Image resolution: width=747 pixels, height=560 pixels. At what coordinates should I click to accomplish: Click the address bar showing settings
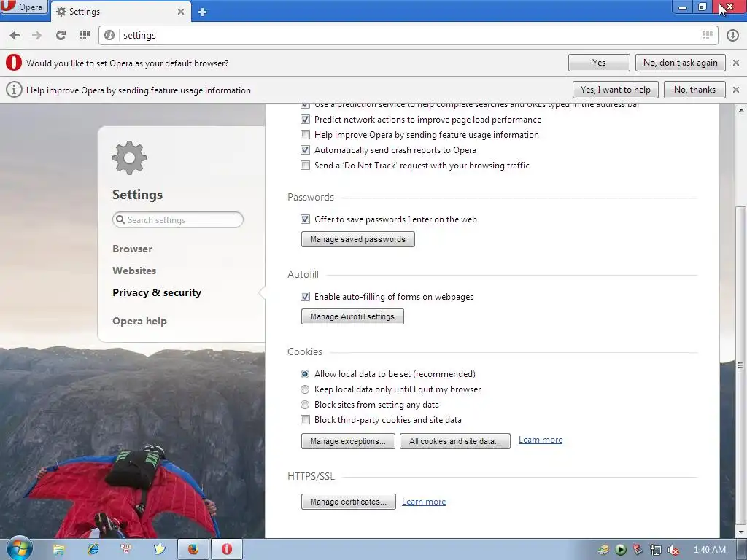coord(409,35)
